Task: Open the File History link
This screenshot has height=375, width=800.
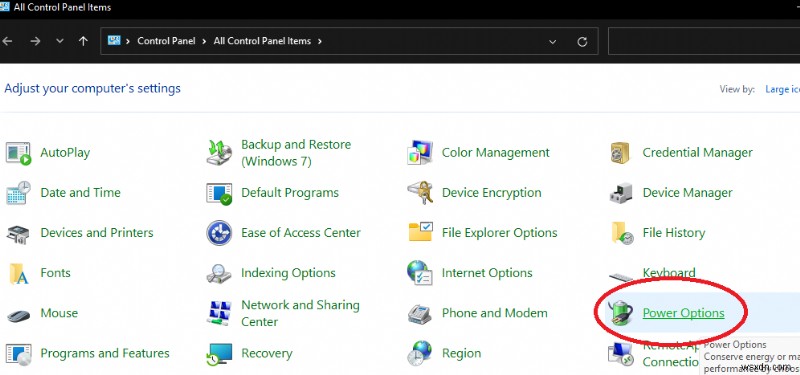Action: click(673, 234)
